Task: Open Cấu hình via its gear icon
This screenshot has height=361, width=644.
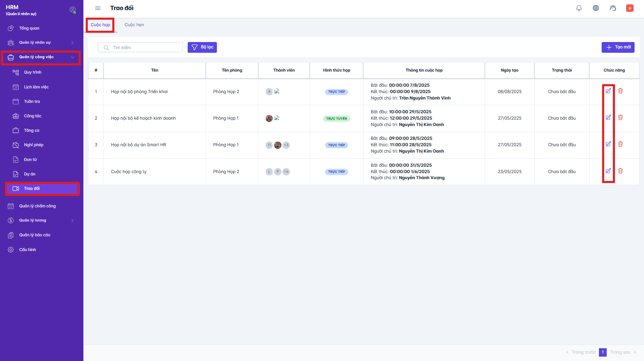Action: click(x=11, y=249)
